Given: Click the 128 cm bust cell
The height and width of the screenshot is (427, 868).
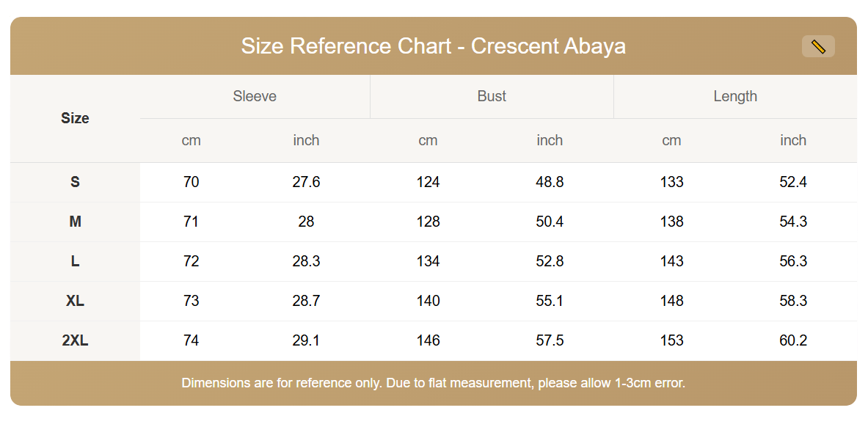Looking at the screenshot, I should (x=428, y=222).
